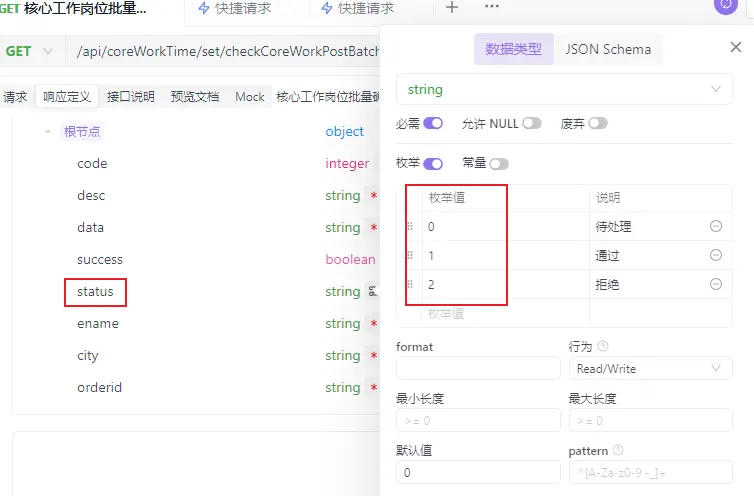
Task: Open the 响应定义 tab
Action: [67, 97]
